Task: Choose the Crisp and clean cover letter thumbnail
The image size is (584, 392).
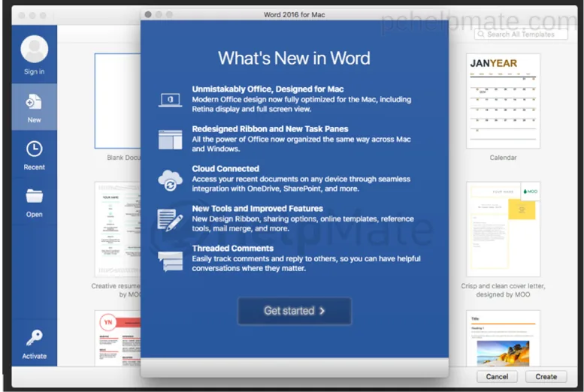Action: pyautogui.click(x=503, y=229)
